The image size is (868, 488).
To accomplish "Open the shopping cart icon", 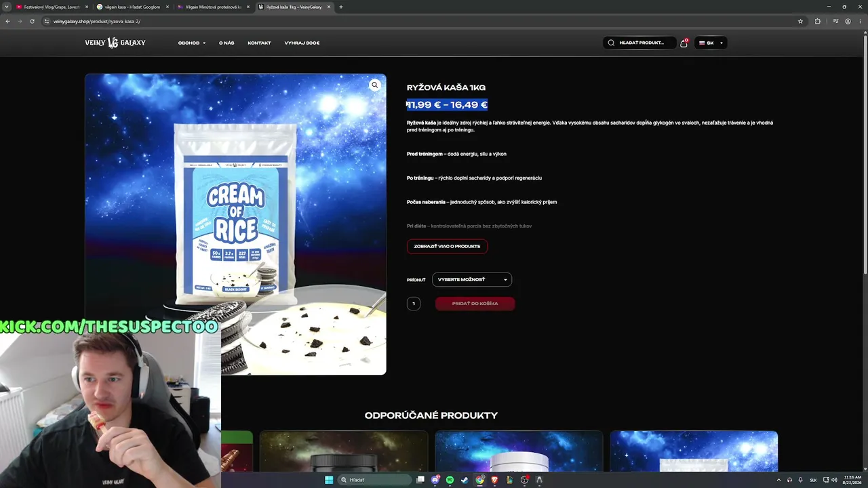I will [x=684, y=43].
